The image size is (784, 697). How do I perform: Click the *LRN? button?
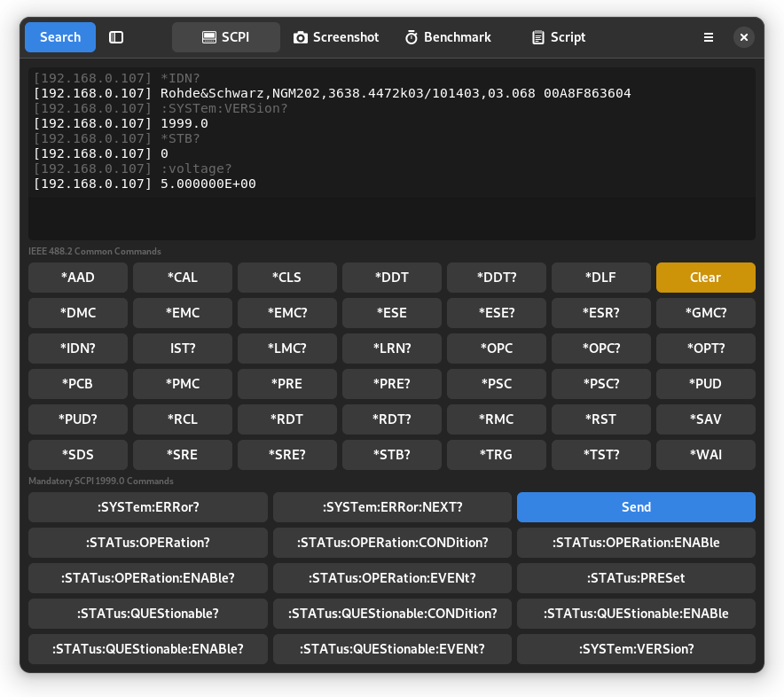click(392, 348)
